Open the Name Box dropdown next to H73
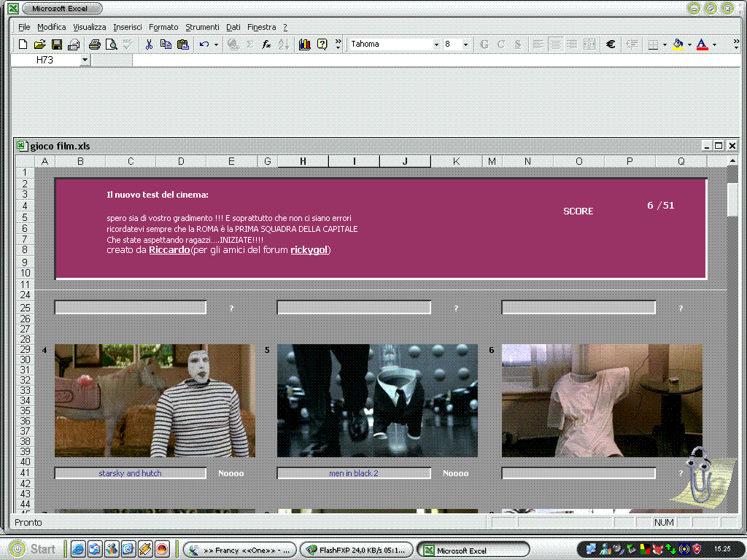 coord(85,60)
